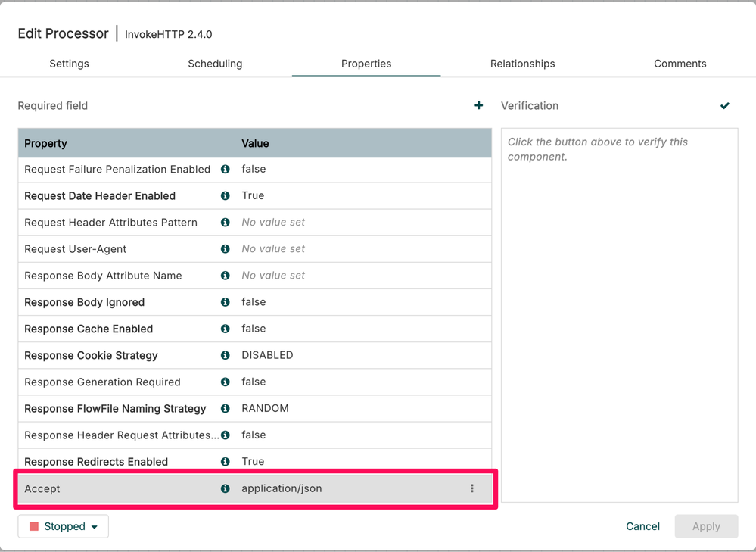Viewport: 756px width, 552px height.
Task: Click info icon for Response FlowFile Naming Strategy
Action: point(225,408)
